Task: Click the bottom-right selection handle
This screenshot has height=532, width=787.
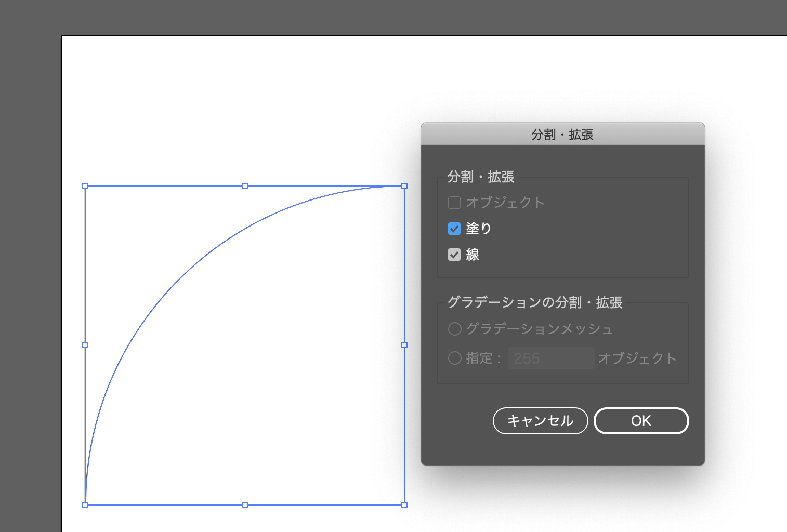Action: click(404, 504)
